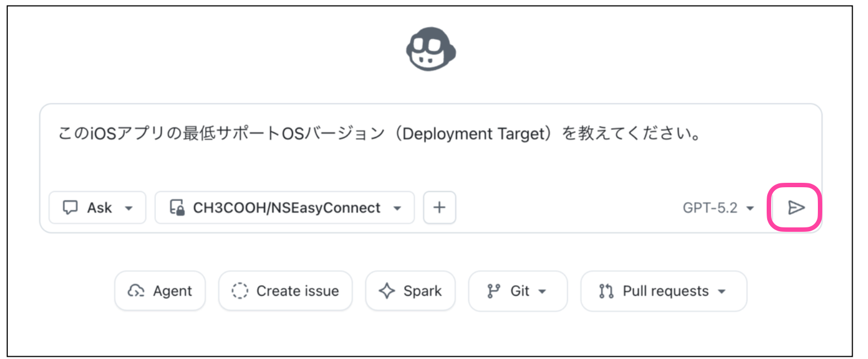Image resolution: width=868 pixels, height=359 pixels.
Task: Click the Create issue button
Action: point(285,291)
